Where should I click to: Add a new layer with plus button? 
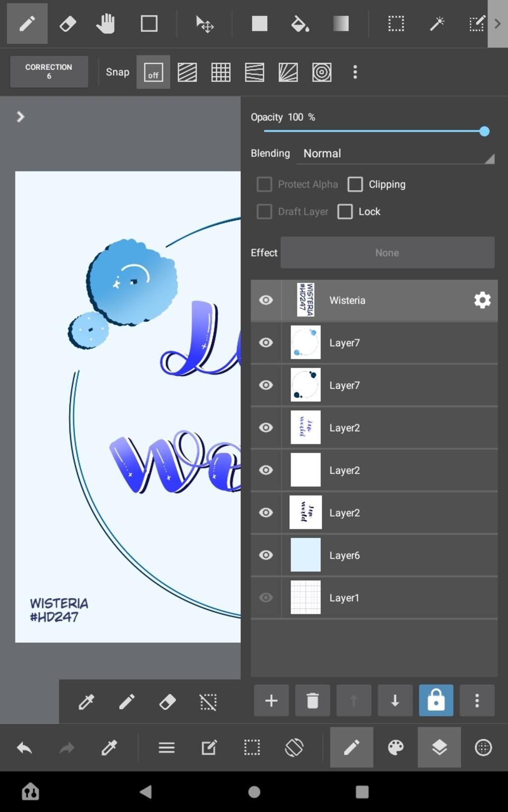point(271,700)
